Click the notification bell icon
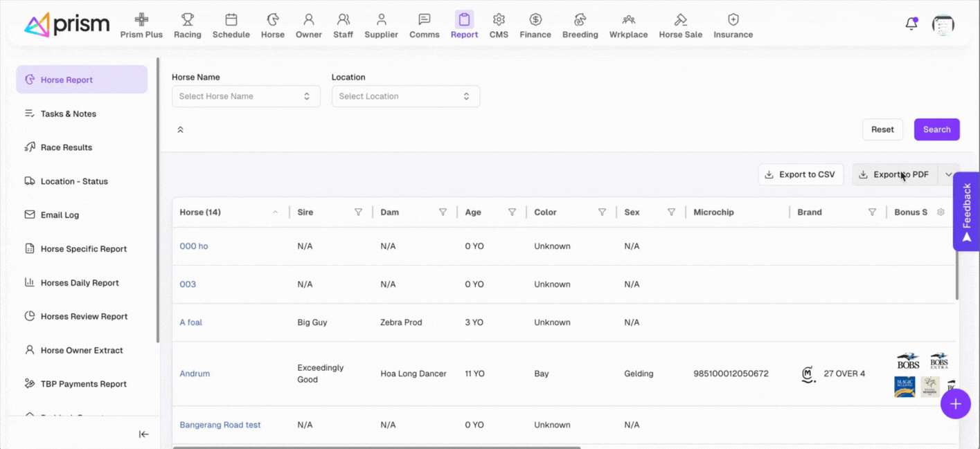This screenshot has height=449, width=980. click(x=911, y=24)
